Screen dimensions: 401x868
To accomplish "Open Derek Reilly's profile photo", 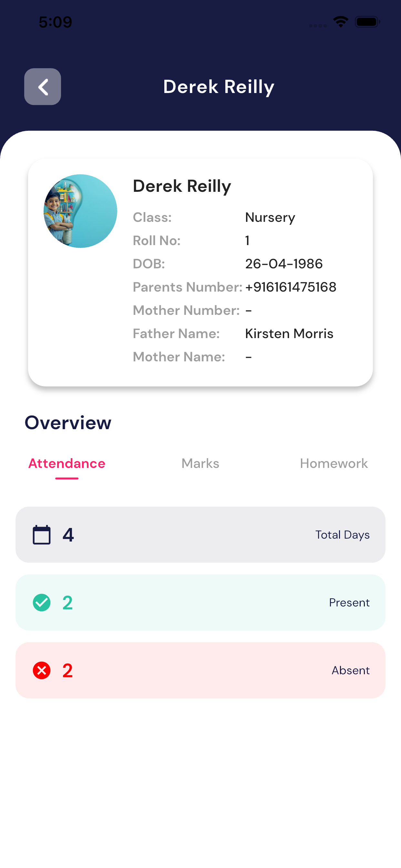I will click(80, 211).
